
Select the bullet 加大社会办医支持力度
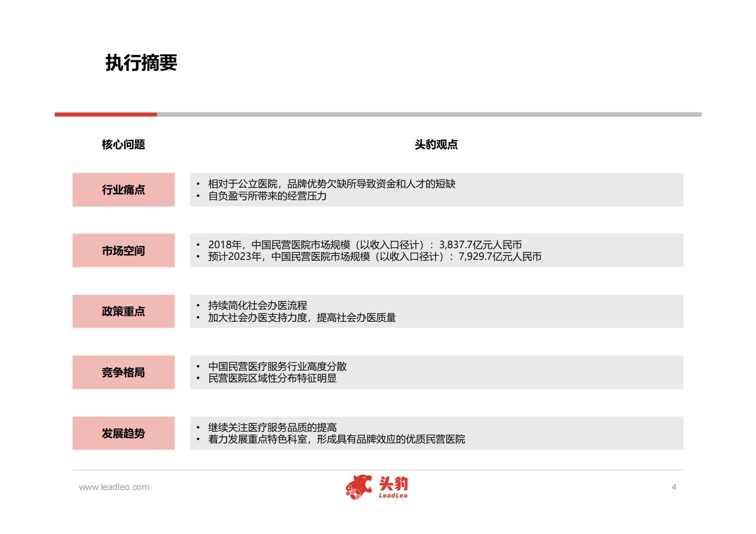(302, 318)
